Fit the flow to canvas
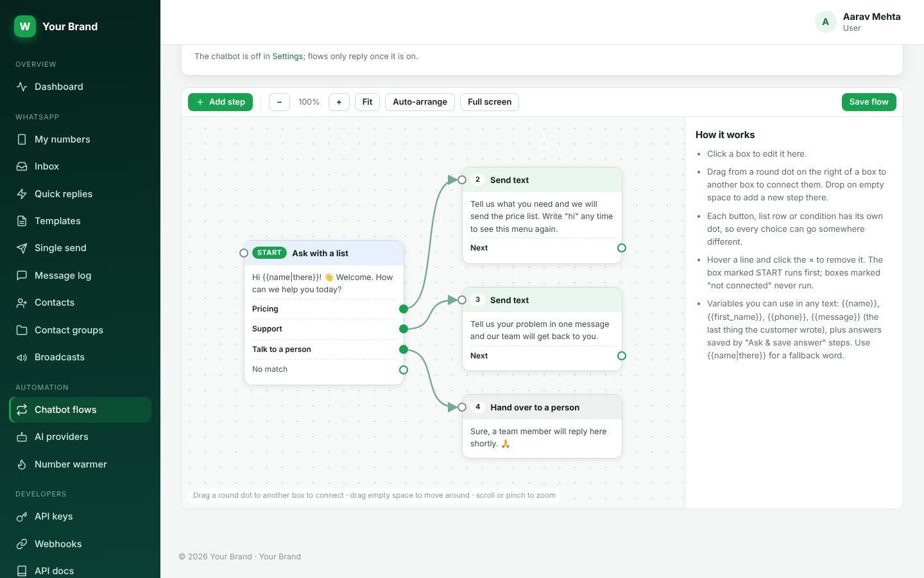The width and height of the screenshot is (924, 578). [367, 102]
